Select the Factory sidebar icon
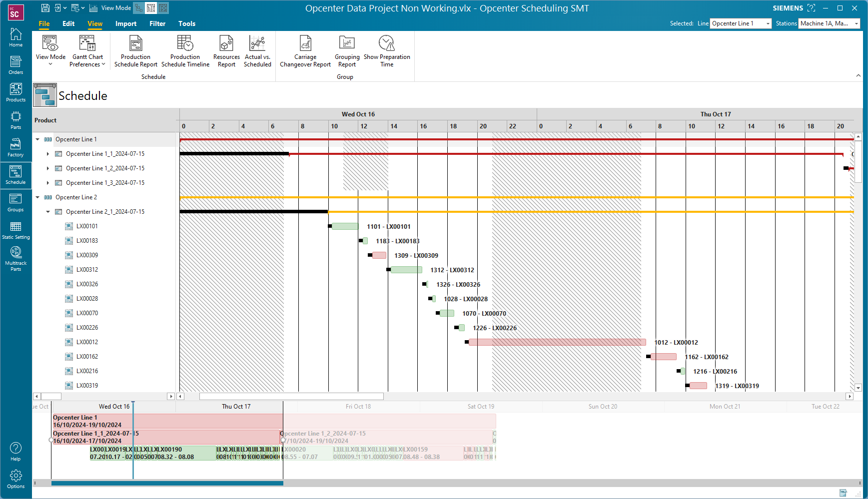 (x=15, y=146)
